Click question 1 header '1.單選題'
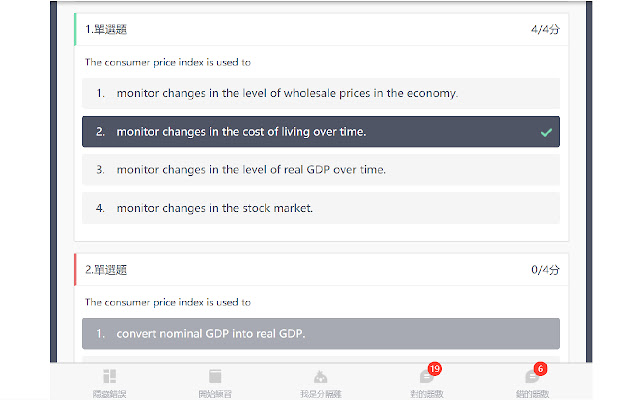The image size is (640, 400). click(106, 30)
